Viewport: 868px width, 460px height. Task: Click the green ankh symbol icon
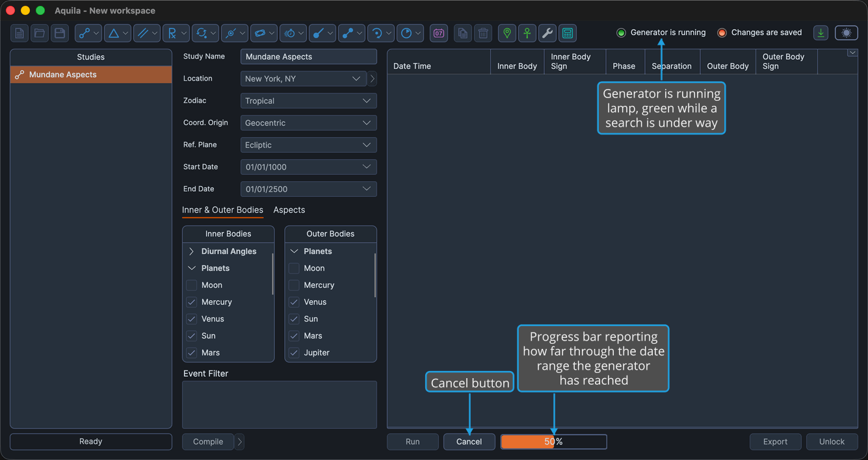click(x=527, y=33)
